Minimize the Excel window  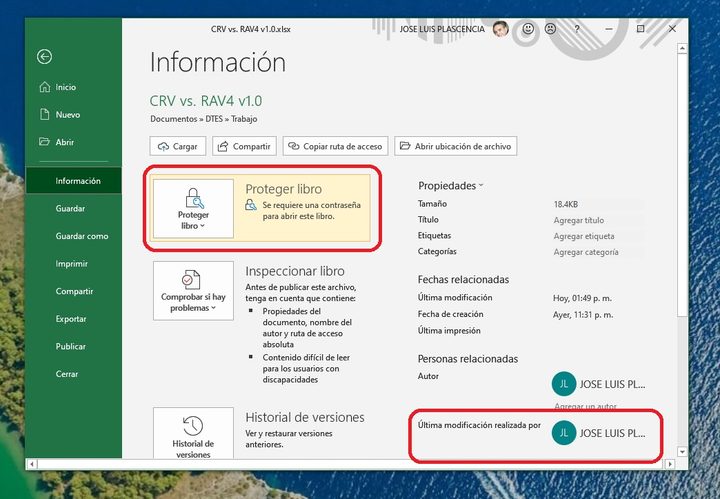pyautogui.click(x=609, y=29)
